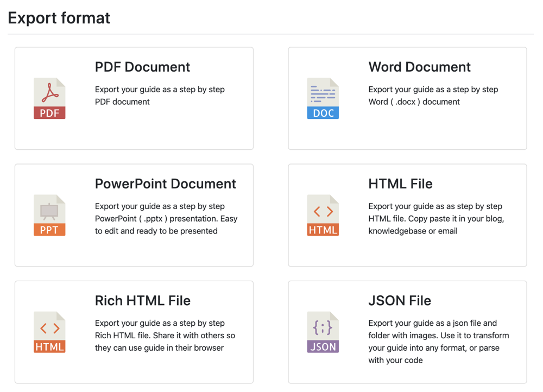Click the orange PPT presentation icon
Viewport: 543px width, 392px height.
(x=49, y=215)
